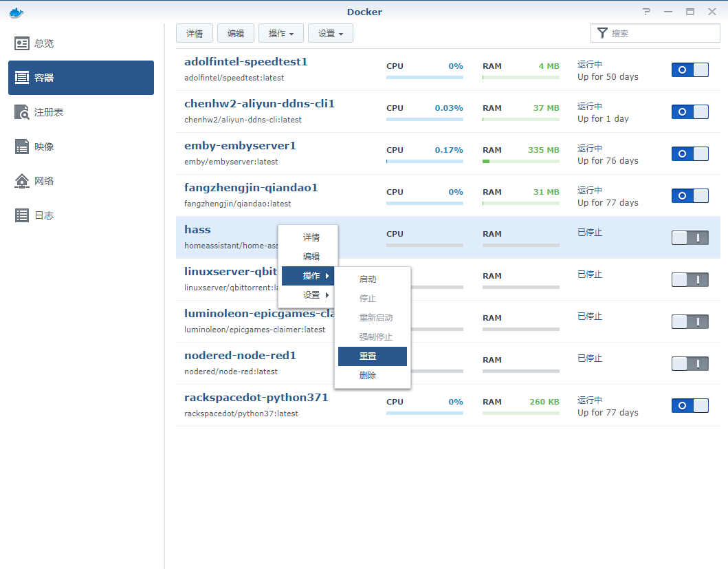Viewport: 728px width, 569px height.
Task: Minimize the Docker window
Action: coord(668,12)
